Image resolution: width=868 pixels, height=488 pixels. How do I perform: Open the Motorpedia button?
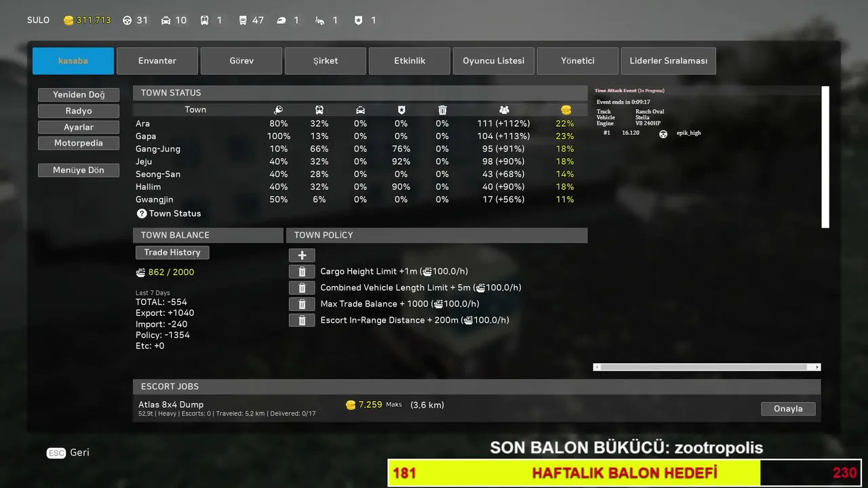[x=79, y=144]
